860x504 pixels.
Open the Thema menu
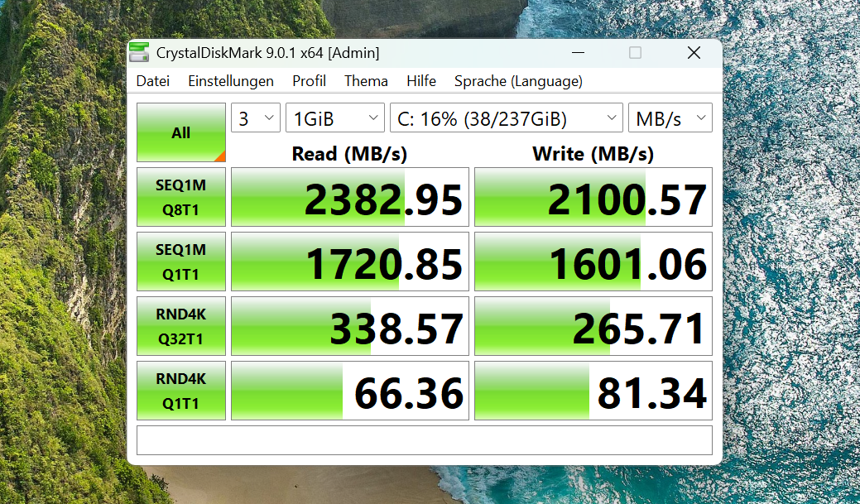tap(366, 81)
